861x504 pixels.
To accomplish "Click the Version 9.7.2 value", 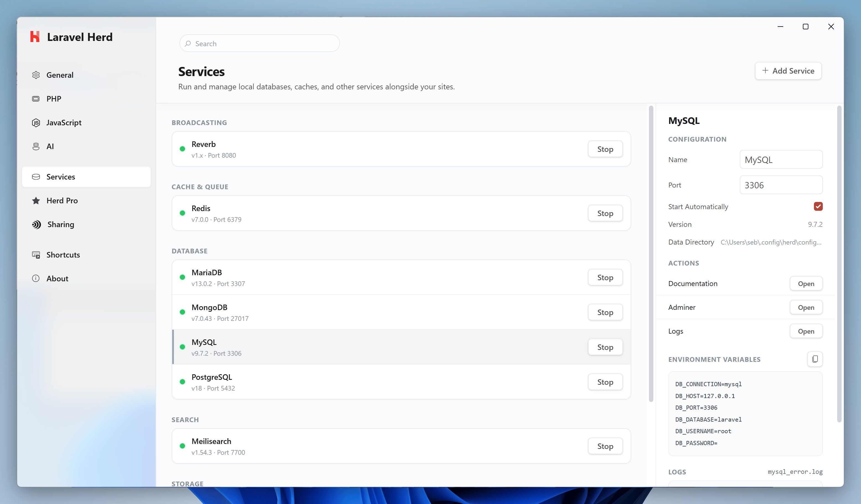I will tap(815, 224).
